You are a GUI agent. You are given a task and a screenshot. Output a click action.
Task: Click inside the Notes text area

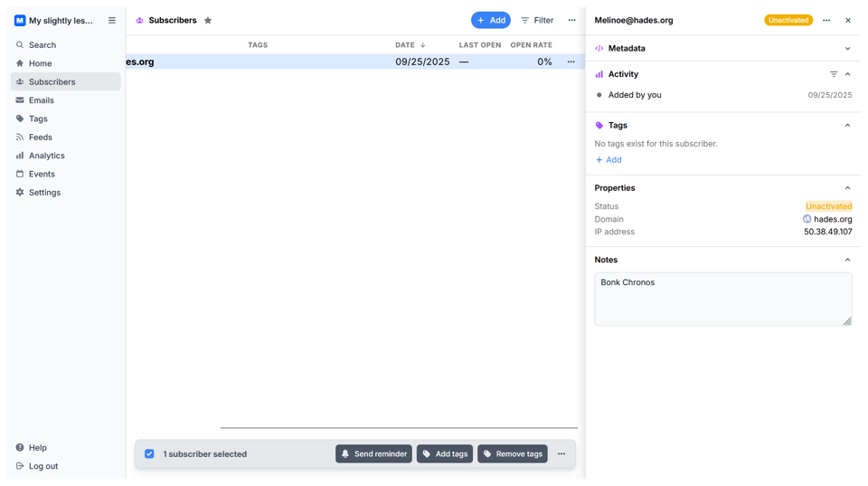click(x=723, y=299)
